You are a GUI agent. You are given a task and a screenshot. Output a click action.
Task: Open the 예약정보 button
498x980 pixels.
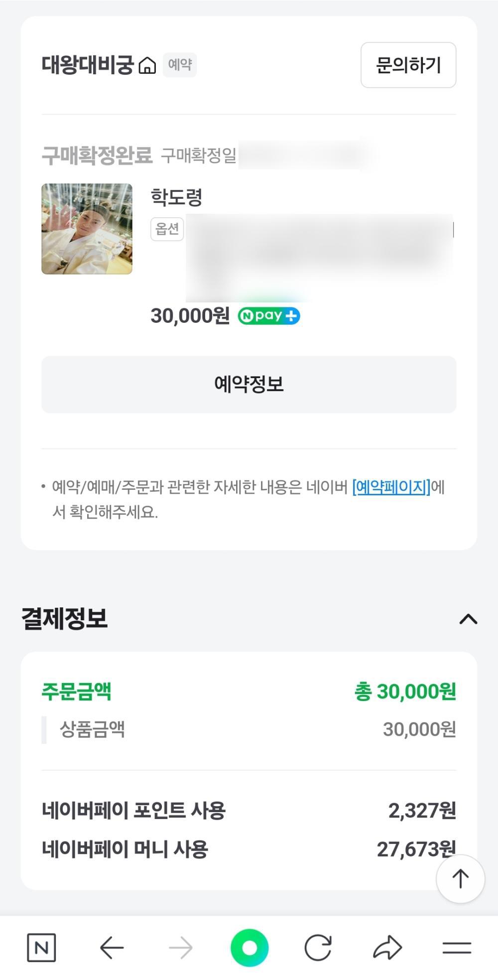point(249,384)
